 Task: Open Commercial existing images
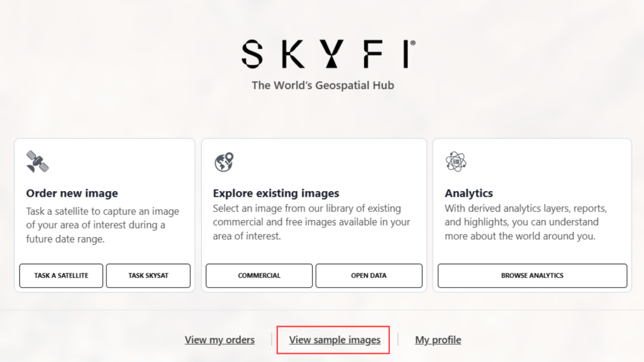pos(259,276)
